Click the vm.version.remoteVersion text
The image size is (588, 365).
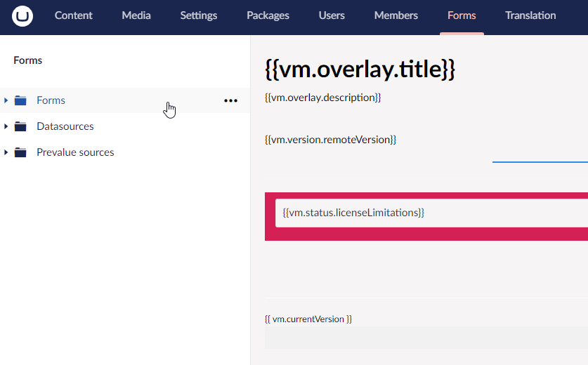330,140
